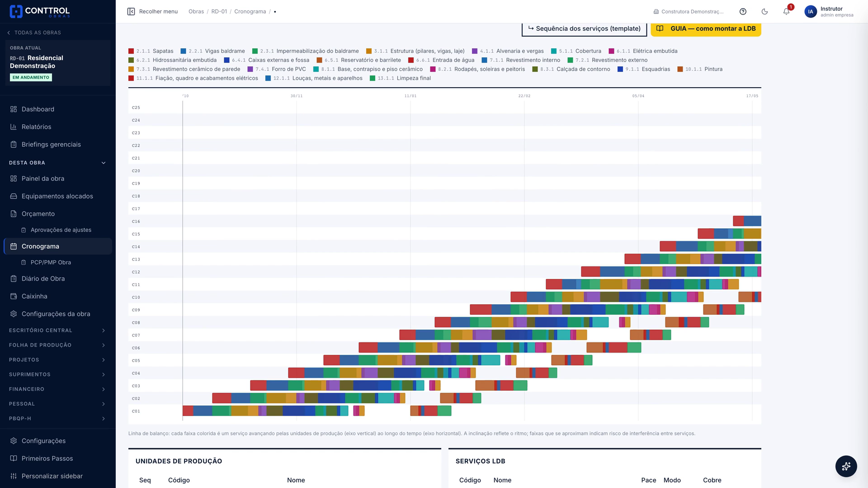Go back to TODAS AS OBRAS

point(34,33)
